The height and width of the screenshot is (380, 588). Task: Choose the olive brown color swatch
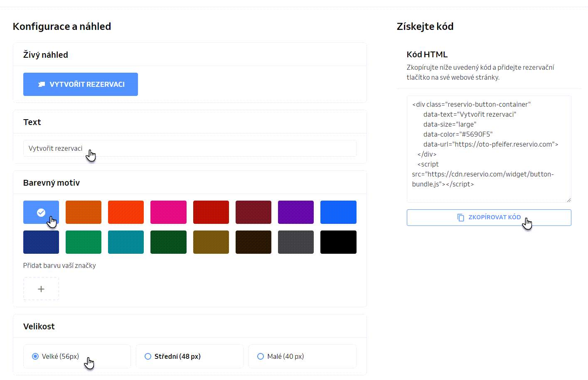click(211, 242)
